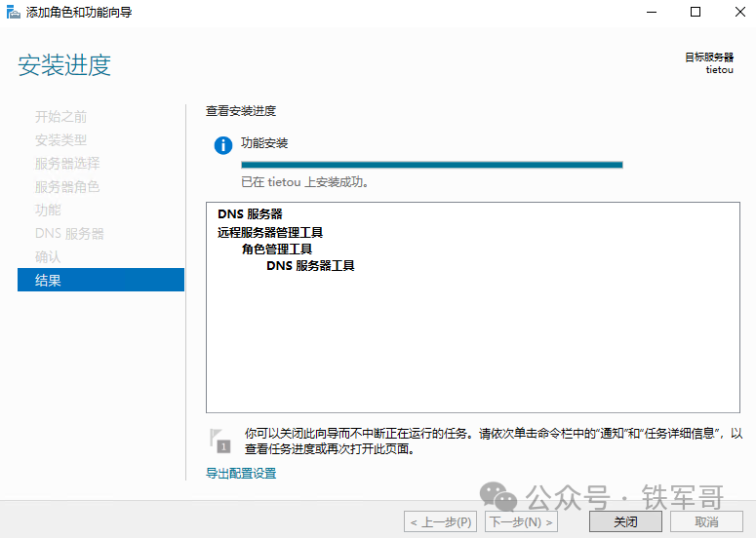Select the 功能 step in sidebar
The height and width of the screenshot is (538, 756).
48,210
